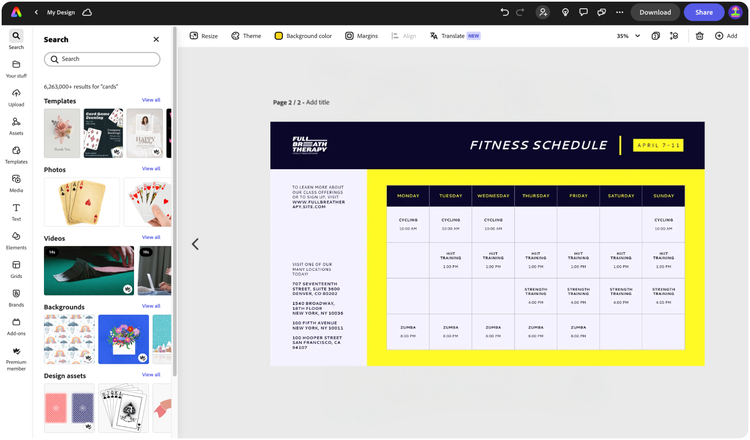Delete the page with trash icon
This screenshot has height=440, width=750.
tap(699, 36)
